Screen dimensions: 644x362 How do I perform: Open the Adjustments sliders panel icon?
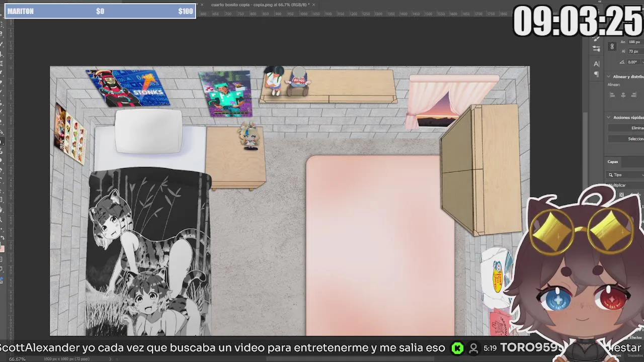pyautogui.click(x=596, y=48)
